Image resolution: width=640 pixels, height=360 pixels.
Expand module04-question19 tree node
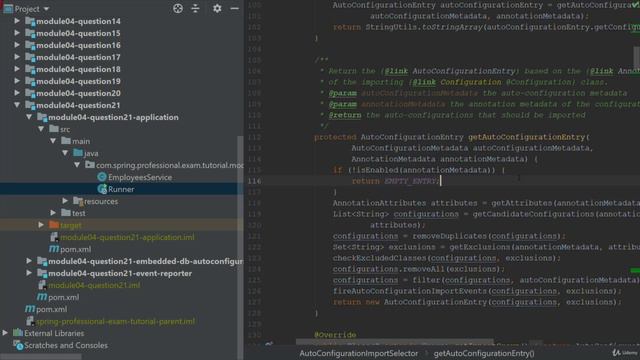click(17, 81)
